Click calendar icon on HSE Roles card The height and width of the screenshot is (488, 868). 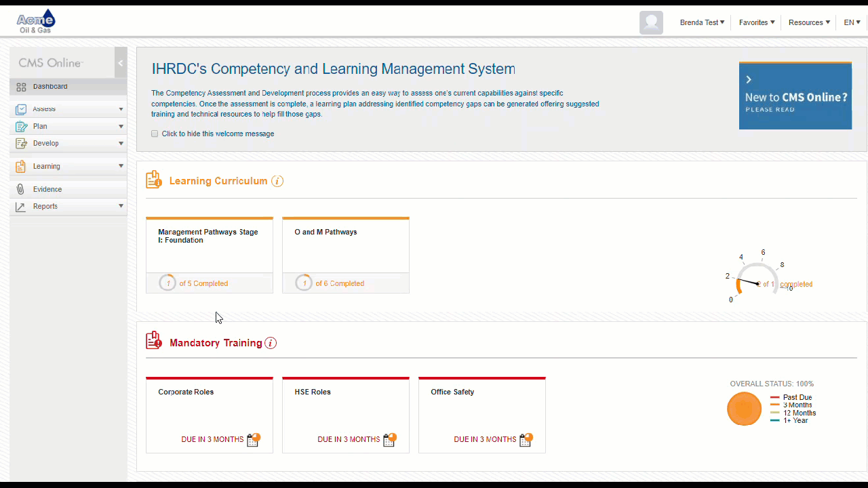pyautogui.click(x=390, y=439)
